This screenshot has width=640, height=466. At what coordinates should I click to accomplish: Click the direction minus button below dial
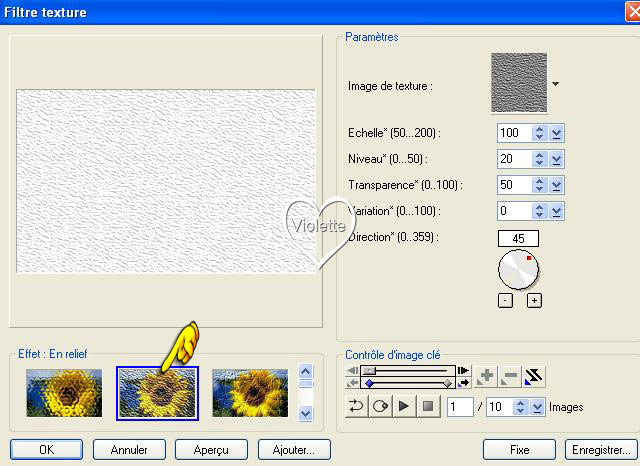click(x=505, y=300)
